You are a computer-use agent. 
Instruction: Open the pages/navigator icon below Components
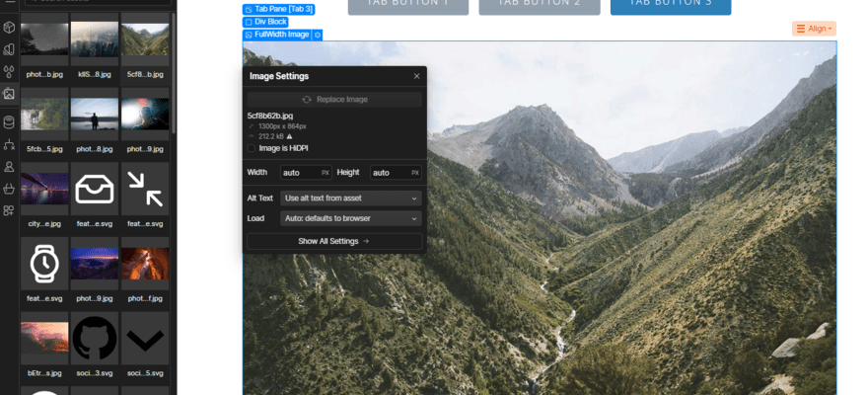click(x=8, y=49)
